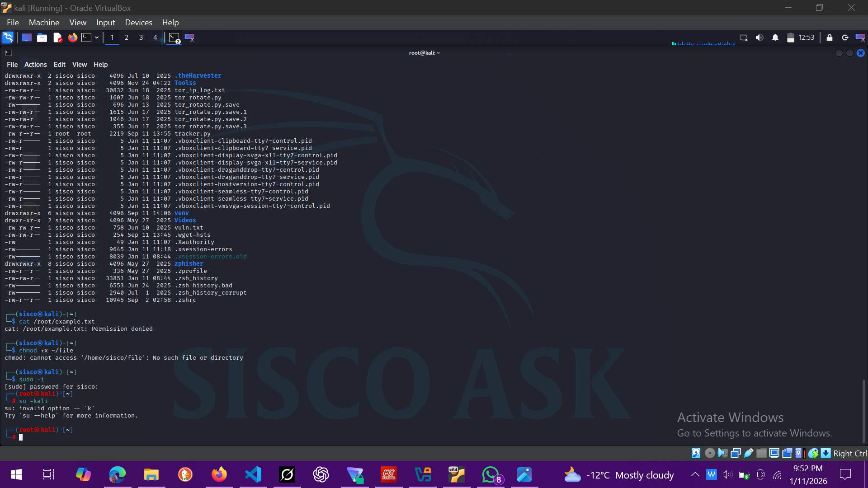Open the Kali applications menu dragon icon
868x488 pixels.
click(8, 38)
